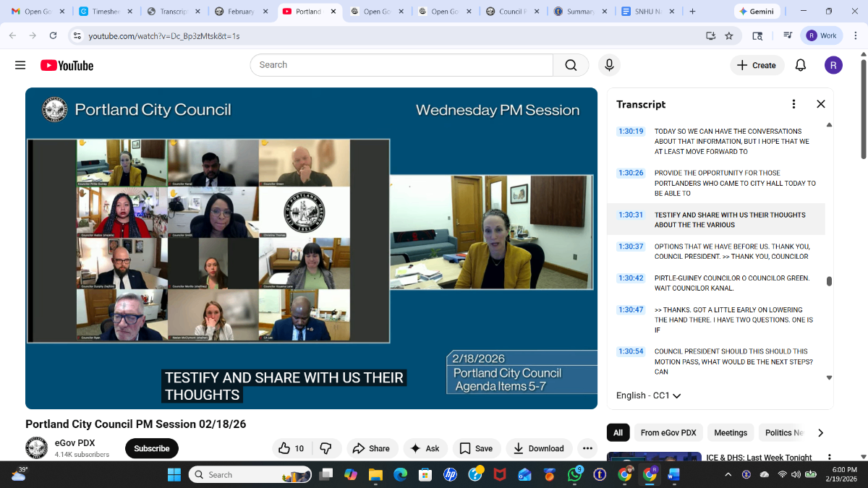The width and height of the screenshot is (868, 488).
Task: Open more actions ellipsis below the video
Action: (587, 448)
